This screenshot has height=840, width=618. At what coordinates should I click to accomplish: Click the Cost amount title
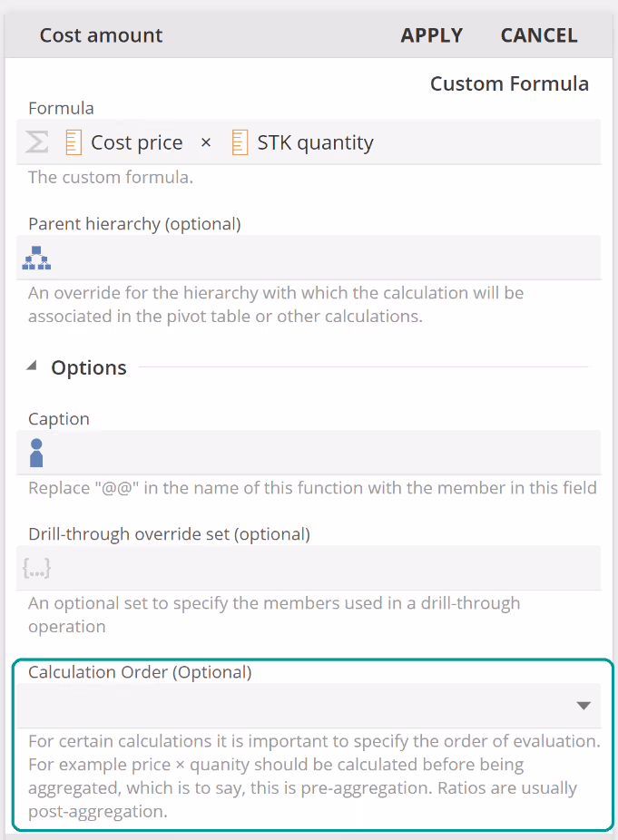point(101,35)
